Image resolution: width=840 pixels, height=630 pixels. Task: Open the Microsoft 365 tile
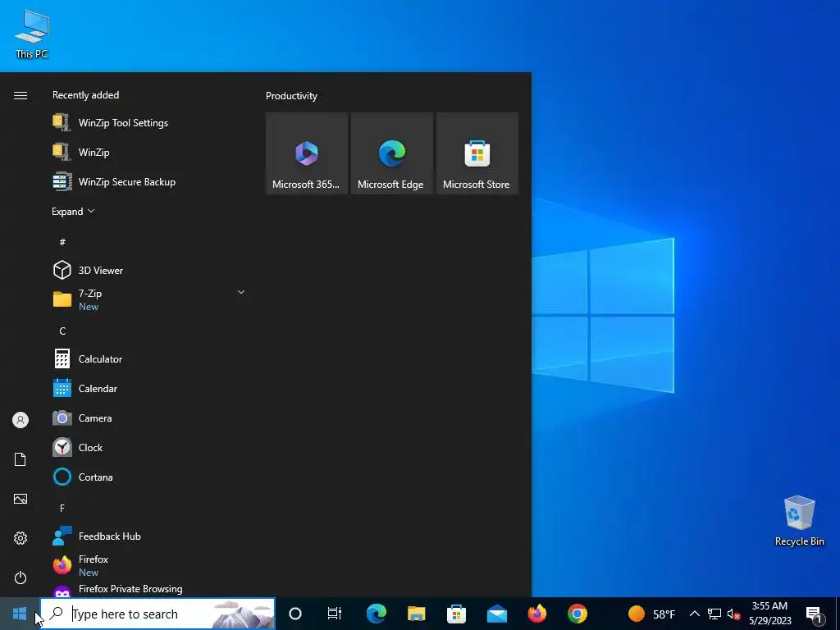pos(307,153)
